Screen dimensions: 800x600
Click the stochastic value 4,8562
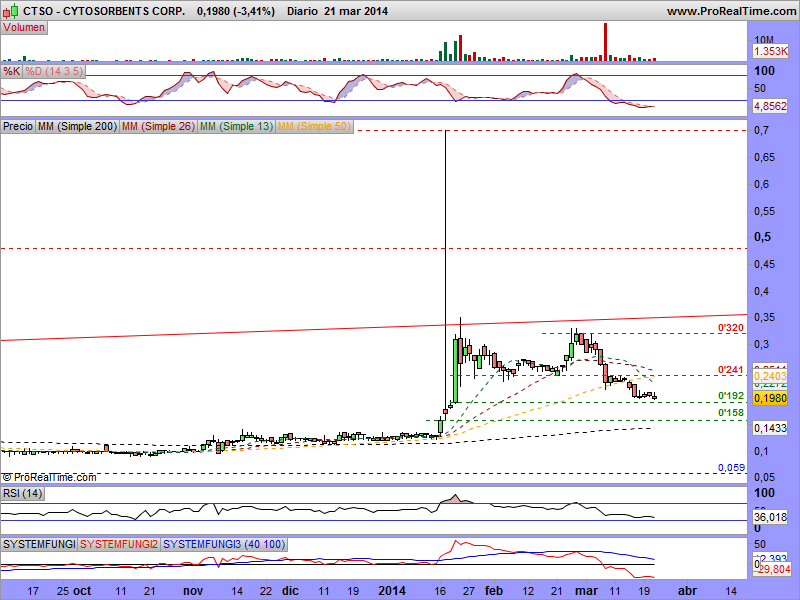(x=770, y=106)
